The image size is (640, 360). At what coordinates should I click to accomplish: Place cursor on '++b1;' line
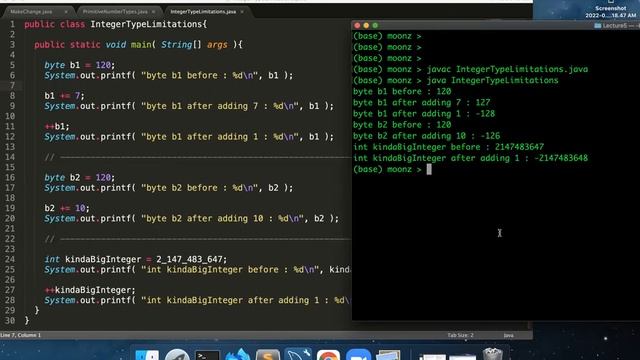pyautogui.click(x=57, y=127)
